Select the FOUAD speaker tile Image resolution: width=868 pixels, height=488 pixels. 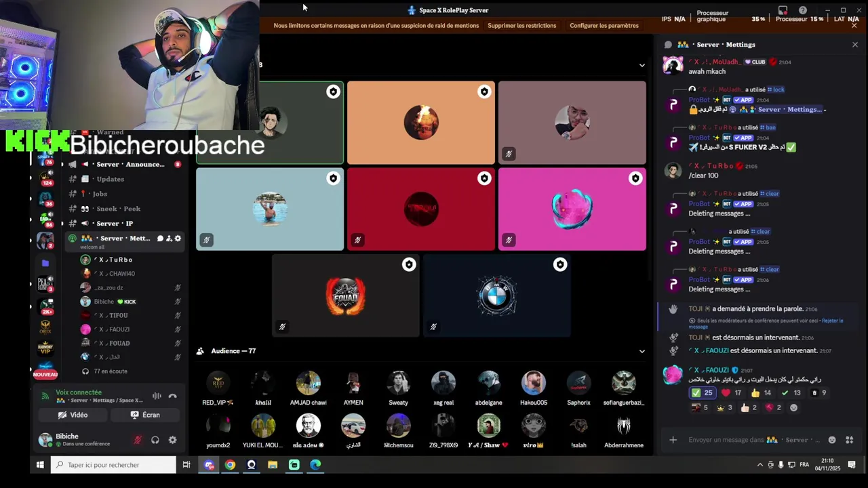coord(346,296)
